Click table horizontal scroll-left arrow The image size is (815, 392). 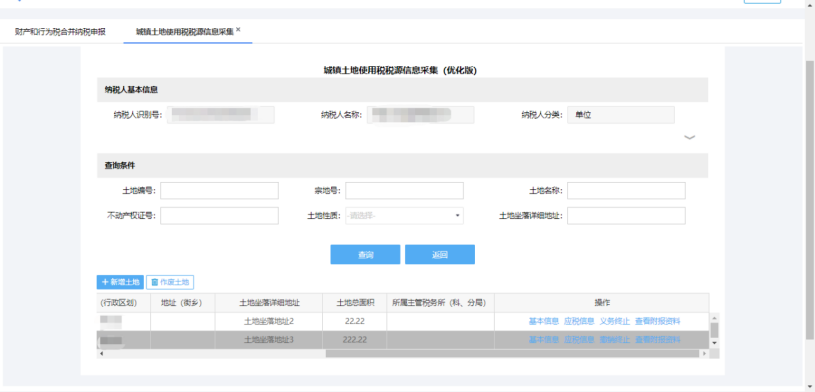(101, 354)
